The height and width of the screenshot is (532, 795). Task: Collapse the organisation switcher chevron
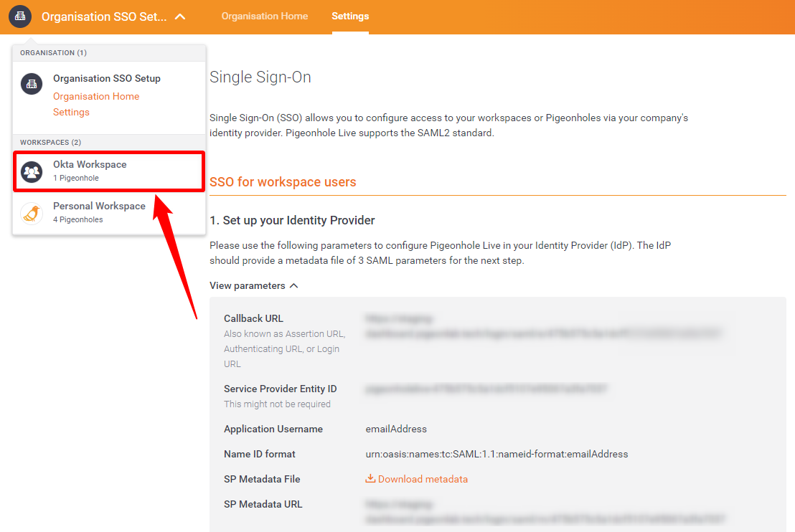point(180,16)
